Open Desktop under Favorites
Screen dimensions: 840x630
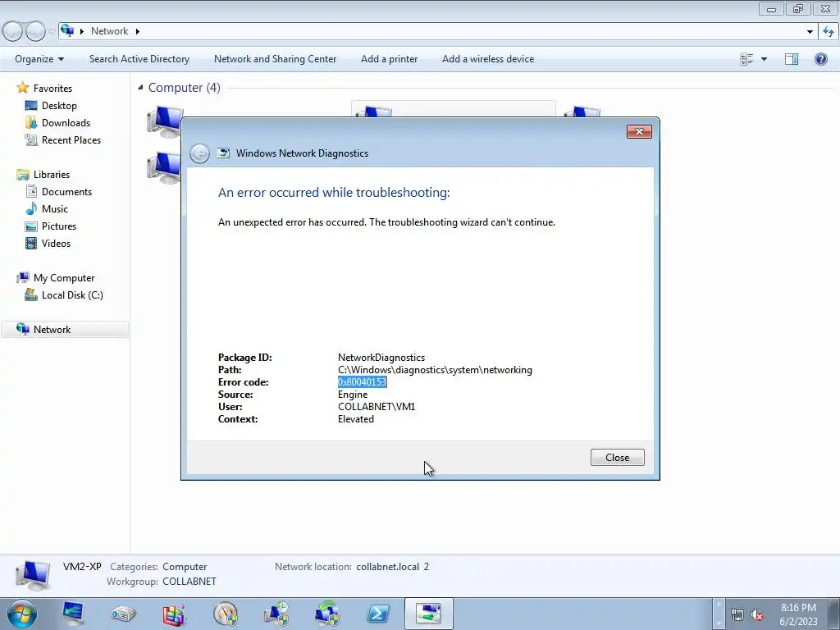pos(59,106)
